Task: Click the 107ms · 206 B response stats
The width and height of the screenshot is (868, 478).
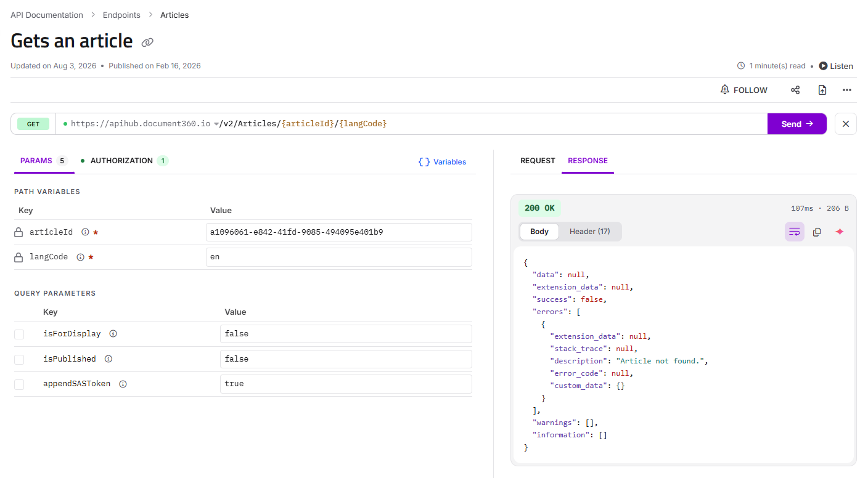Action: coord(820,209)
